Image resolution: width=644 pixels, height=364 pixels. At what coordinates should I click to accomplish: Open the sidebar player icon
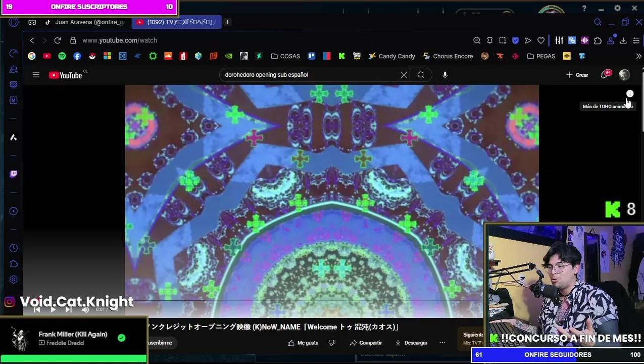pyautogui.click(x=14, y=211)
